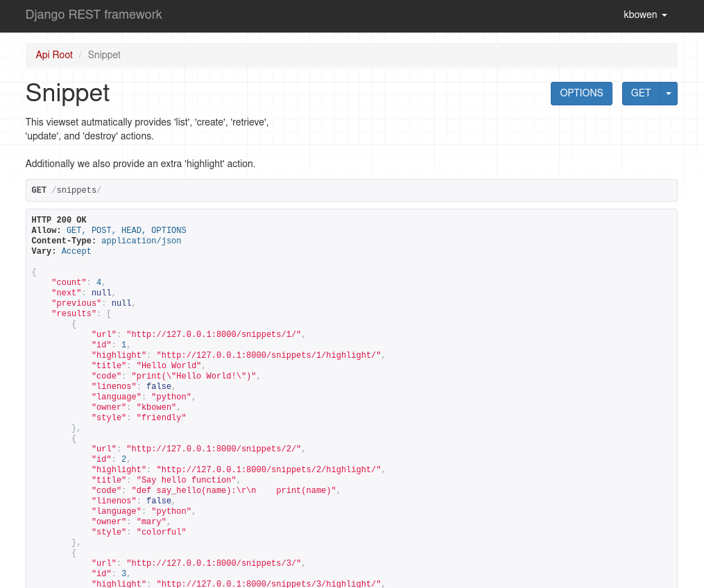Select the Snippet breadcrumb item

(104, 55)
